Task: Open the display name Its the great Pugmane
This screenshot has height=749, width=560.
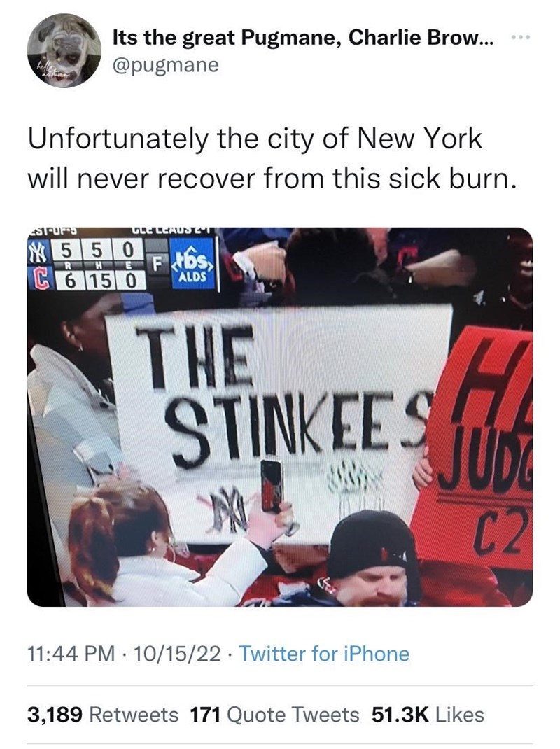Action: coord(303,38)
